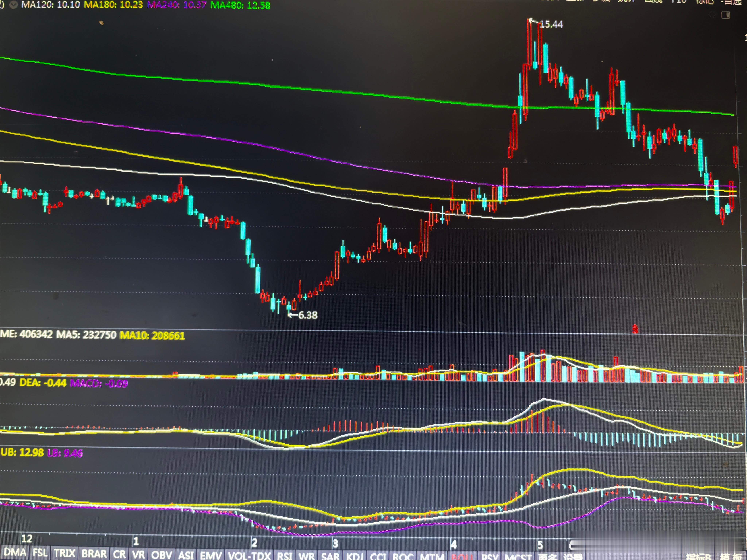747x560 pixels.
Task: Click the volume MA10: 208661 label
Action: tap(152, 336)
